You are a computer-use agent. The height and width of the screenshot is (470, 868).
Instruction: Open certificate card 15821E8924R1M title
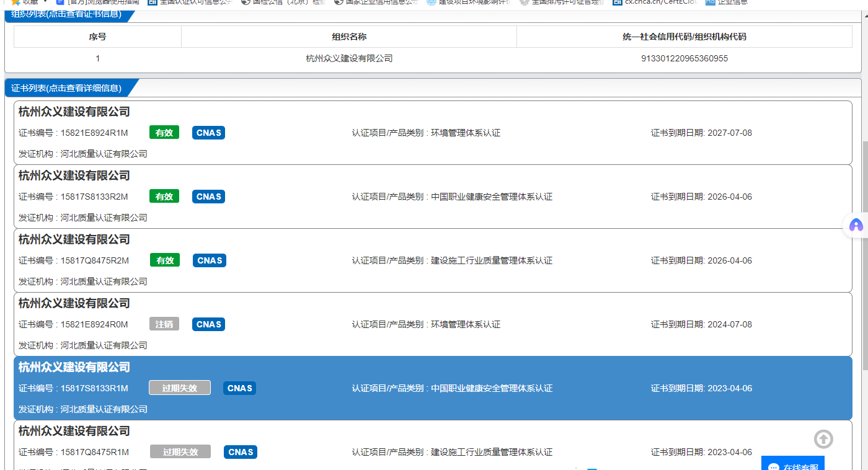coord(74,112)
